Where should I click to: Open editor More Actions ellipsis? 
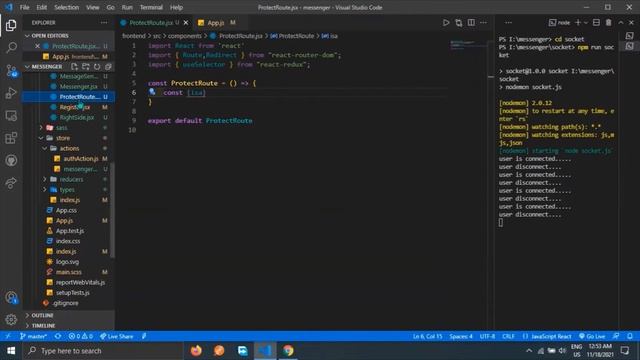tap(483, 22)
